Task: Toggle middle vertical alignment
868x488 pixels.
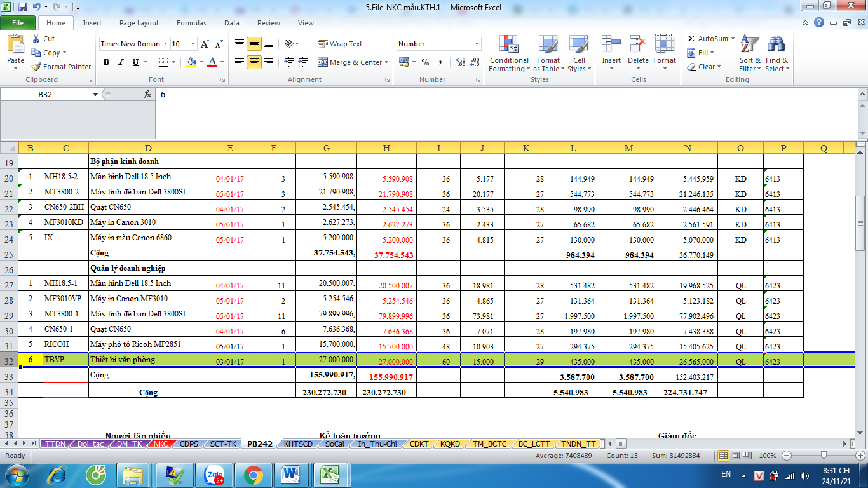Action: pyautogui.click(x=254, y=44)
